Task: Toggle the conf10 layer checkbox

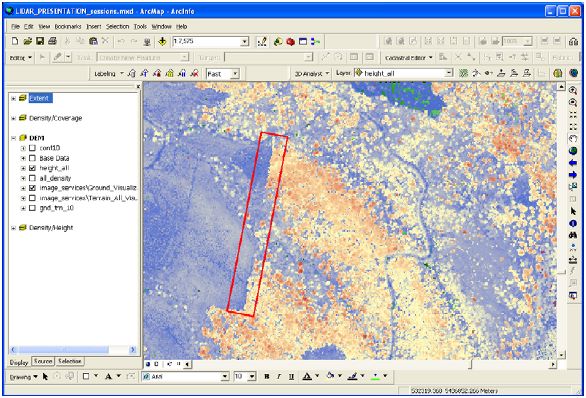Action: click(x=33, y=148)
